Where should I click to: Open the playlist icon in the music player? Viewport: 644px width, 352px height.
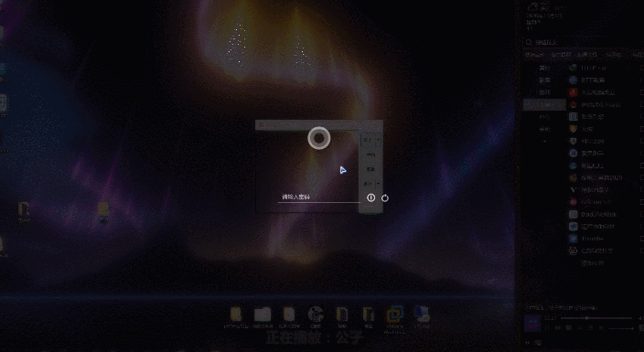click(590, 328)
